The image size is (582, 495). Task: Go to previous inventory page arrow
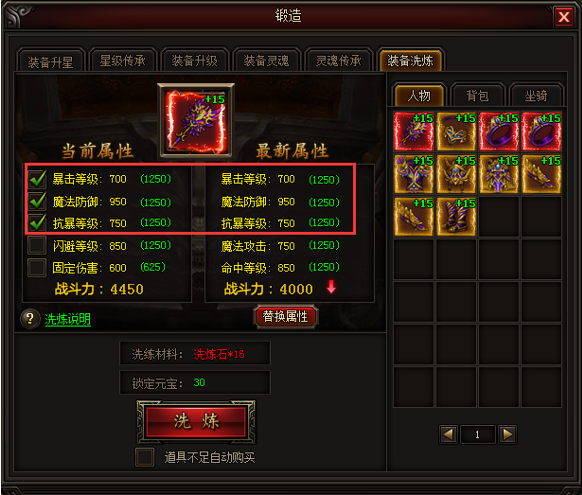tap(448, 434)
